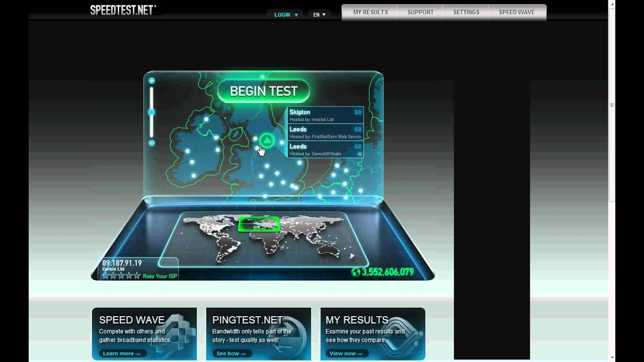
Task: Click the green highlighted region on world map
Action: 259,224
